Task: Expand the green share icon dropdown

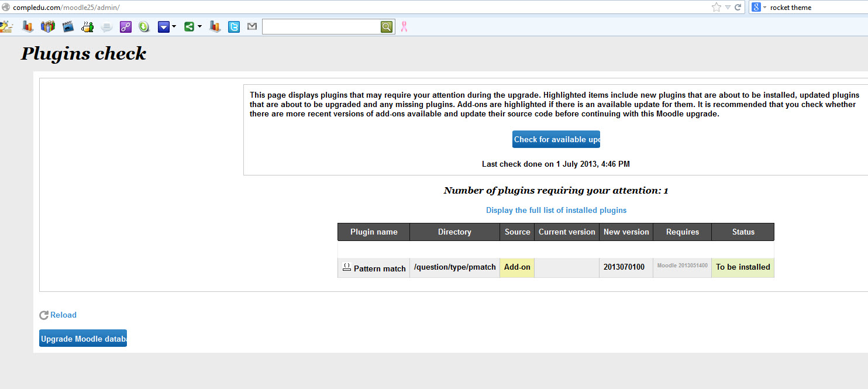Action: coord(199,26)
